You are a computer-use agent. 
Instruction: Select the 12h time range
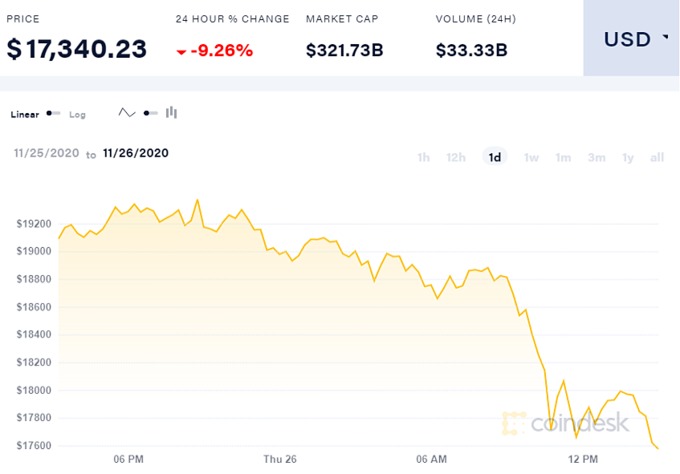456,157
